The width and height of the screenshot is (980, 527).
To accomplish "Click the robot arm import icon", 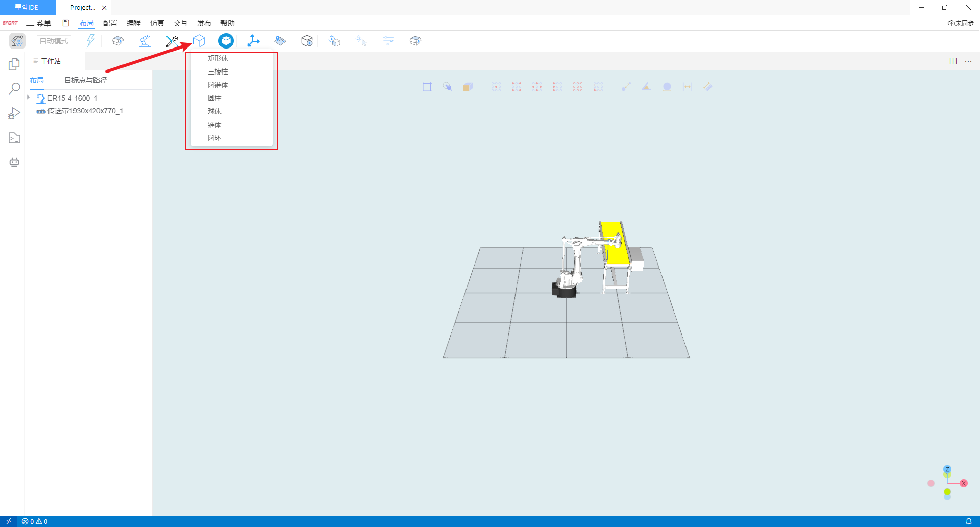I will 145,41.
